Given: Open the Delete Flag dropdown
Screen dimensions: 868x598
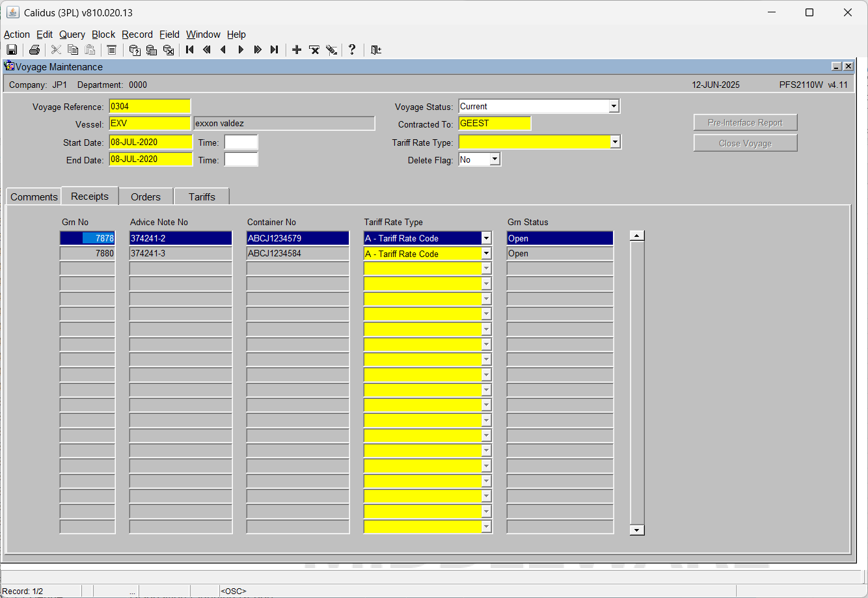Looking at the screenshot, I should tap(495, 159).
